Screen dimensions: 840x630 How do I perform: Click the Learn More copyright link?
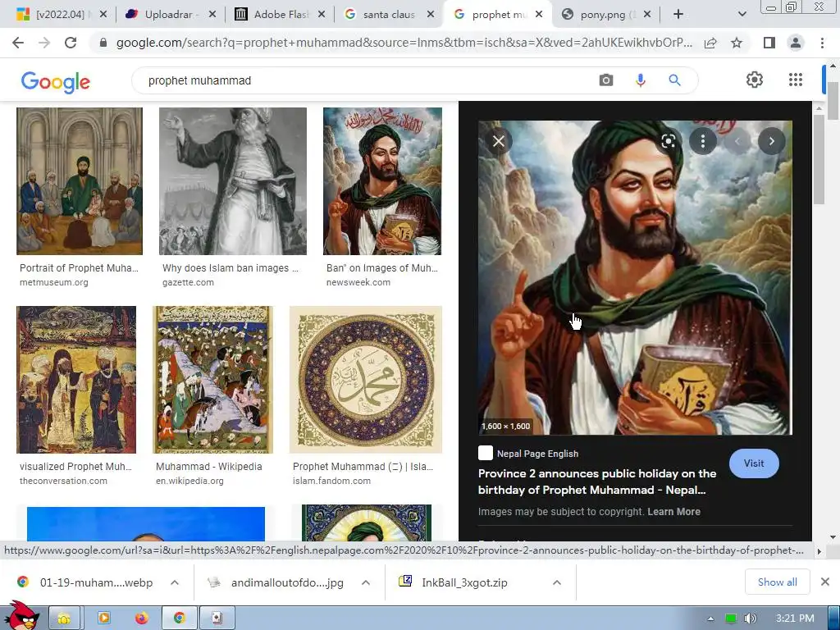click(673, 512)
